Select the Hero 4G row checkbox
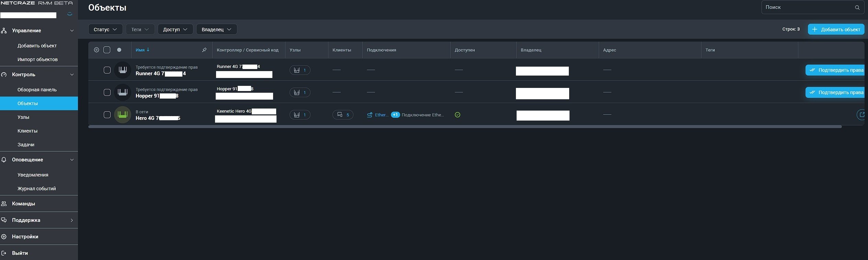 coord(107,115)
